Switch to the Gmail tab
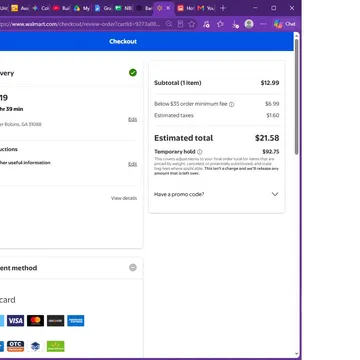This screenshot has width=360, height=360. 206,8
